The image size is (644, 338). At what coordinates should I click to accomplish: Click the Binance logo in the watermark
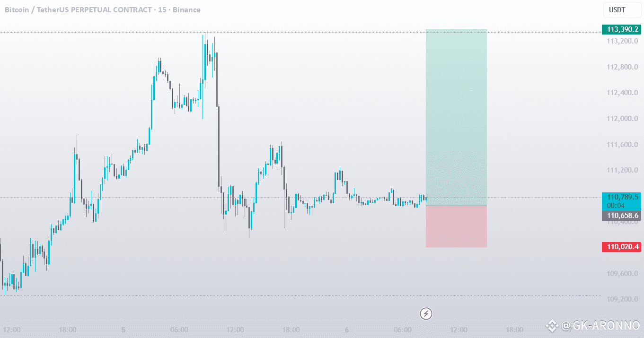(552, 325)
